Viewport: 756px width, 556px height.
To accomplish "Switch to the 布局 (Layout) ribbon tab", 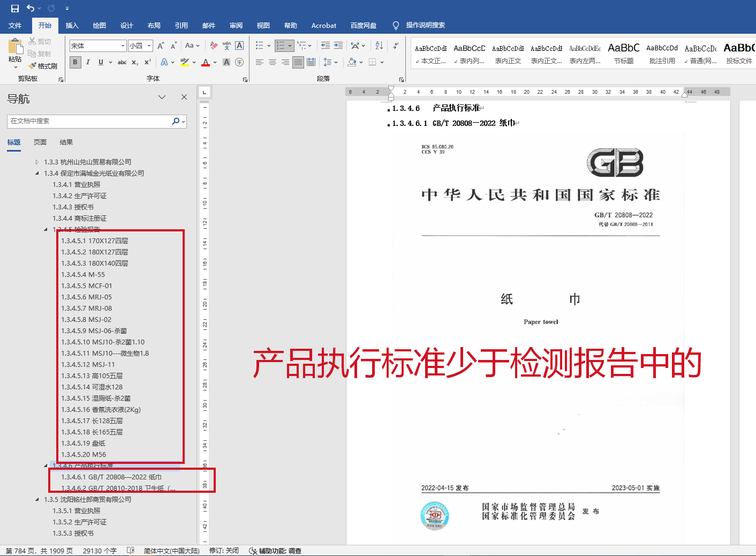I will 154,25.
